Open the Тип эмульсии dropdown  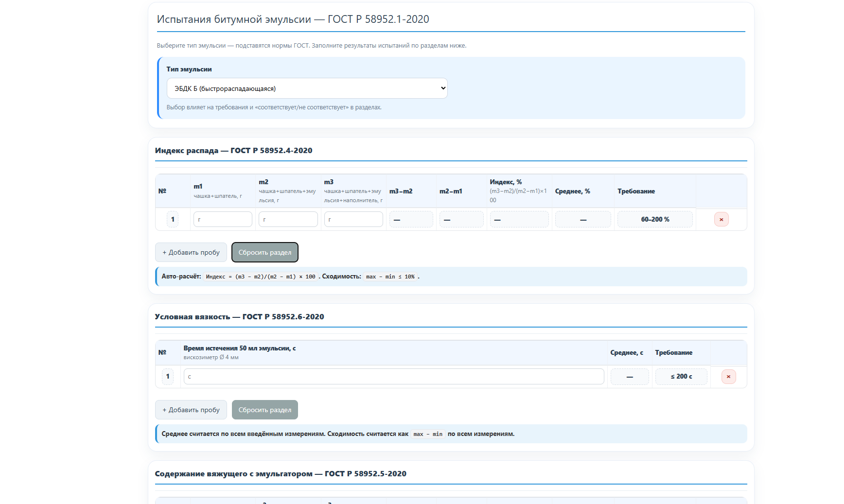tap(307, 88)
